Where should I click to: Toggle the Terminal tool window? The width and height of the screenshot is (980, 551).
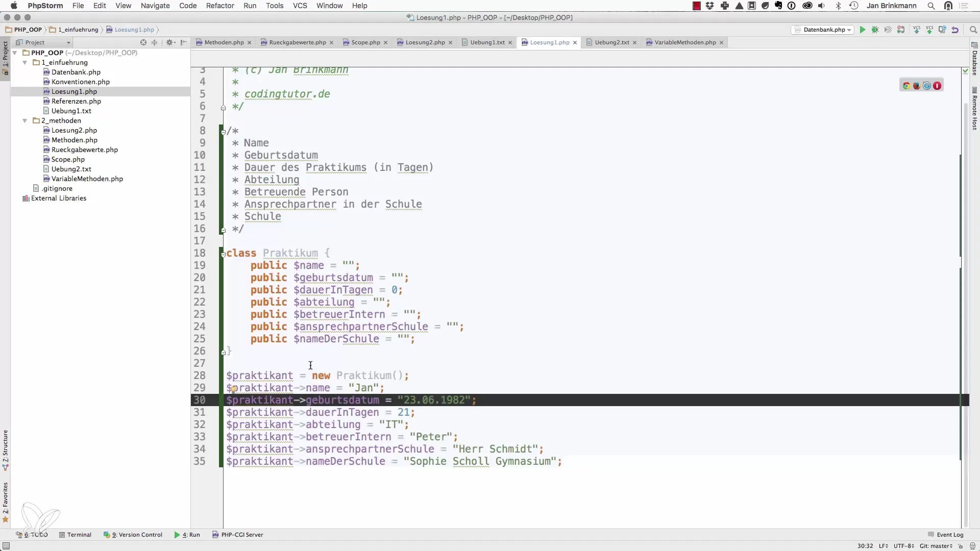(x=75, y=535)
